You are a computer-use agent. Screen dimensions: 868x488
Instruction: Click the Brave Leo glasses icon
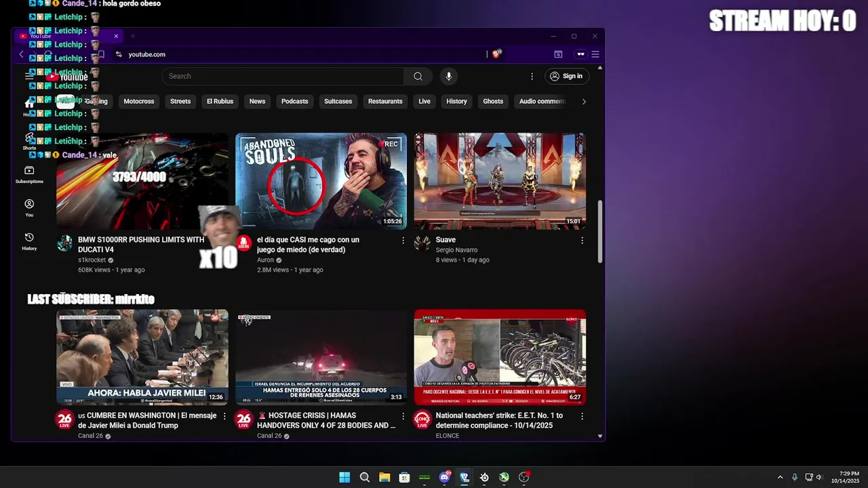point(580,54)
